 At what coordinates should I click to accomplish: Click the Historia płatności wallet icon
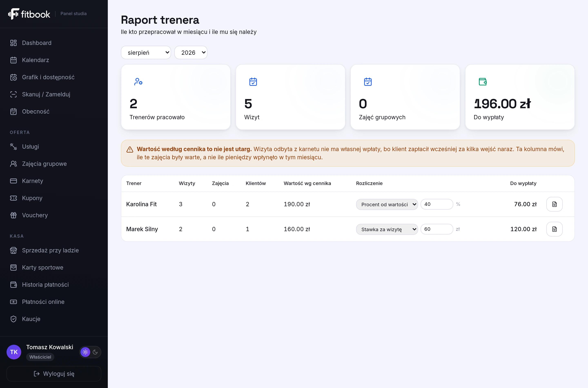13,284
